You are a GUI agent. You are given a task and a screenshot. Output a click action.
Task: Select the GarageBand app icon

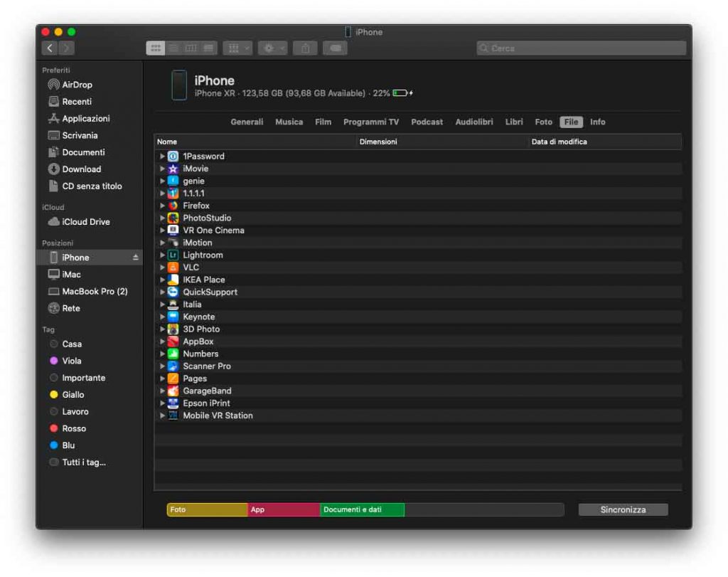click(x=173, y=391)
